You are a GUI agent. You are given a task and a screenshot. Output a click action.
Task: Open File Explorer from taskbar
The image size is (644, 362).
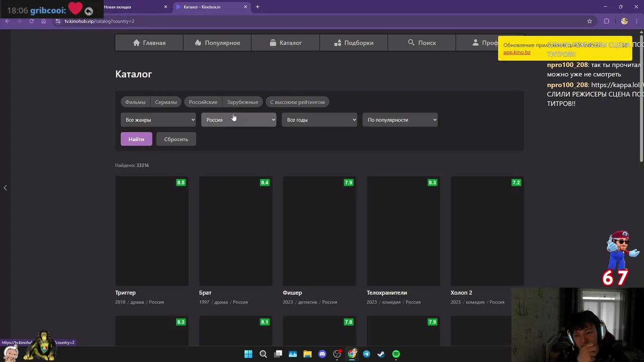tap(307, 354)
